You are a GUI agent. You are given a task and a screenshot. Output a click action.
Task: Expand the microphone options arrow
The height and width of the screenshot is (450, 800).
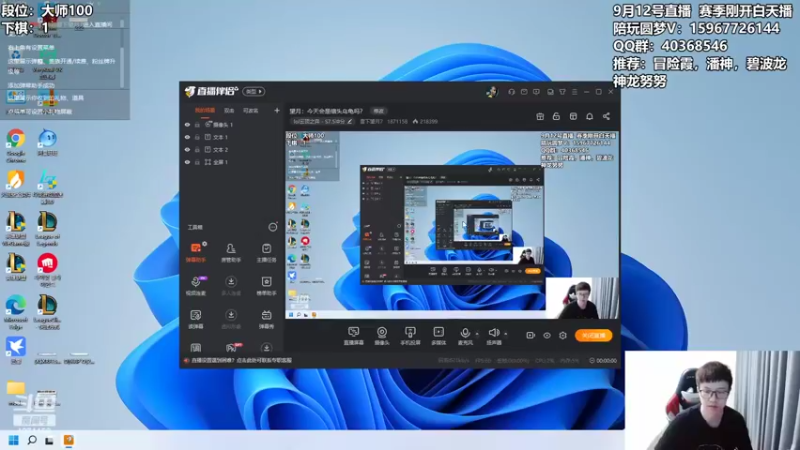click(477, 334)
